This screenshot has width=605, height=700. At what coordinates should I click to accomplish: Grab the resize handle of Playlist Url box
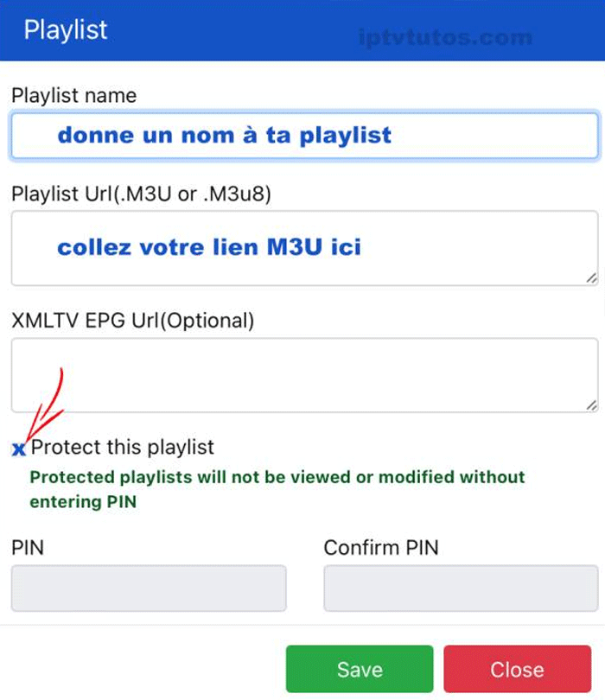pos(592,278)
